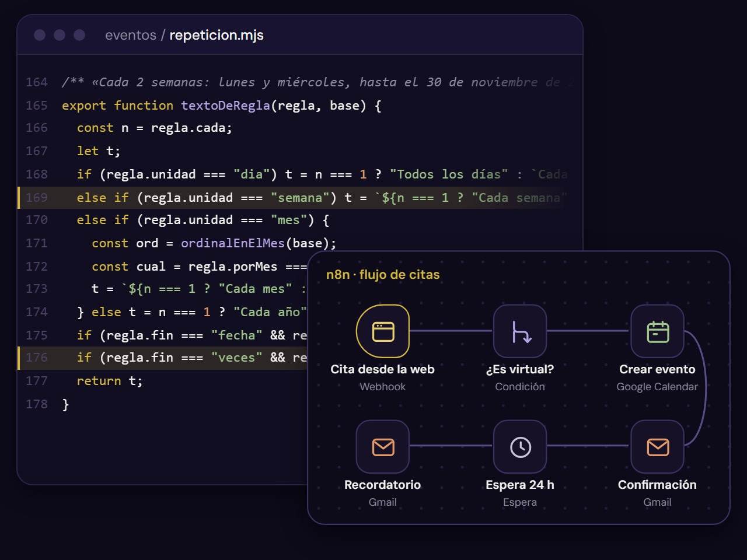Click the 'let t;' declaration
The width and height of the screenshot is (747, 560).
[99, 151]
